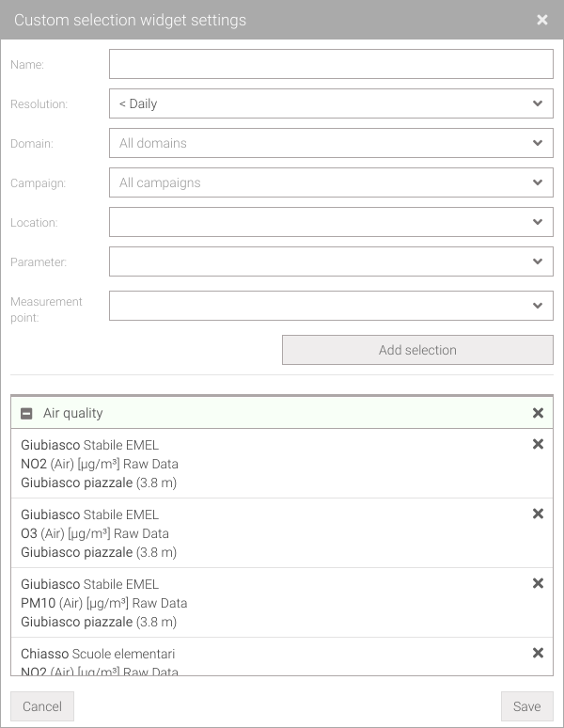The height and width of the screenshot is (728, 564).
Task: Open the Location dropdown
Action: (x=331, y=222)
